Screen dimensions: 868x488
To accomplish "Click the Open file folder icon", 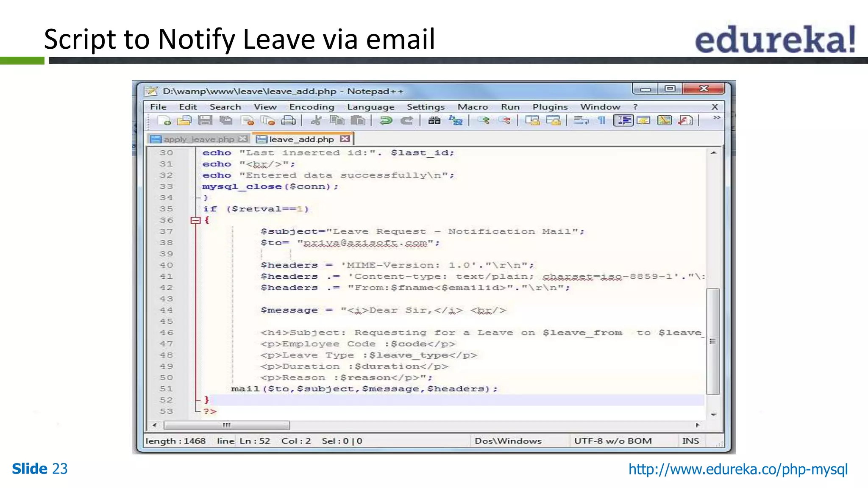I will coord(184,121).
